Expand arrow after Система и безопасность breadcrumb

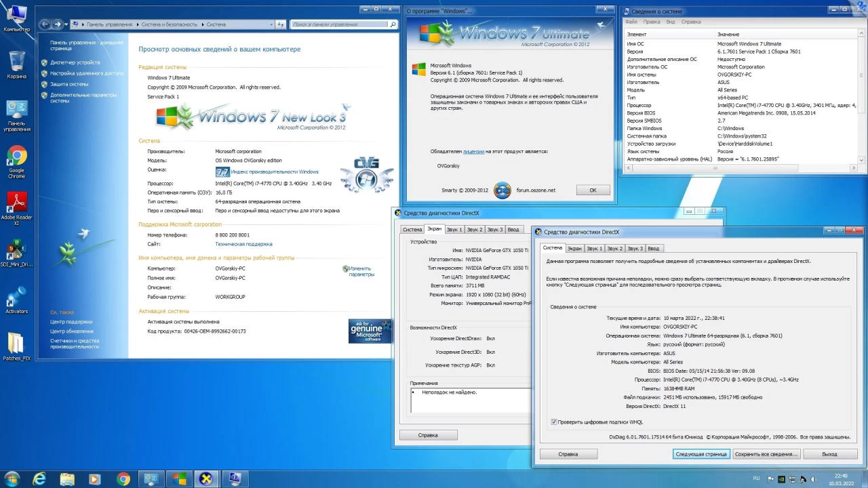point(202,24)
